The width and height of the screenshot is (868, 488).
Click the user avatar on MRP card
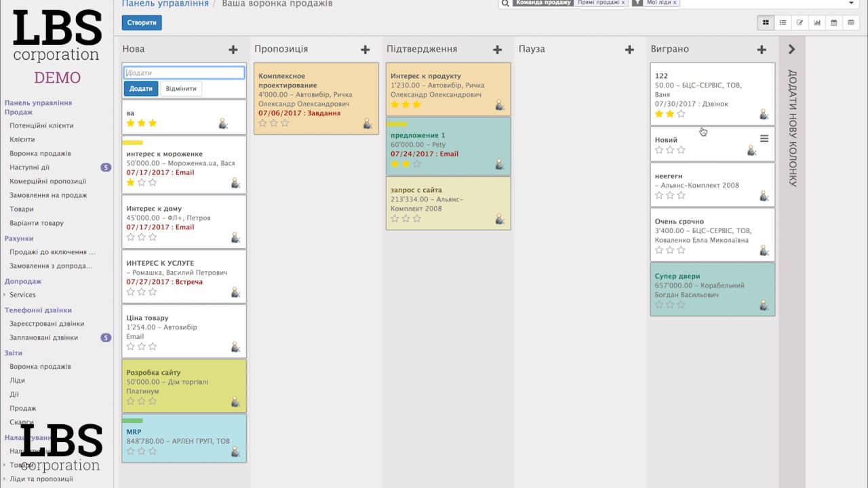(x=235, y=451)
